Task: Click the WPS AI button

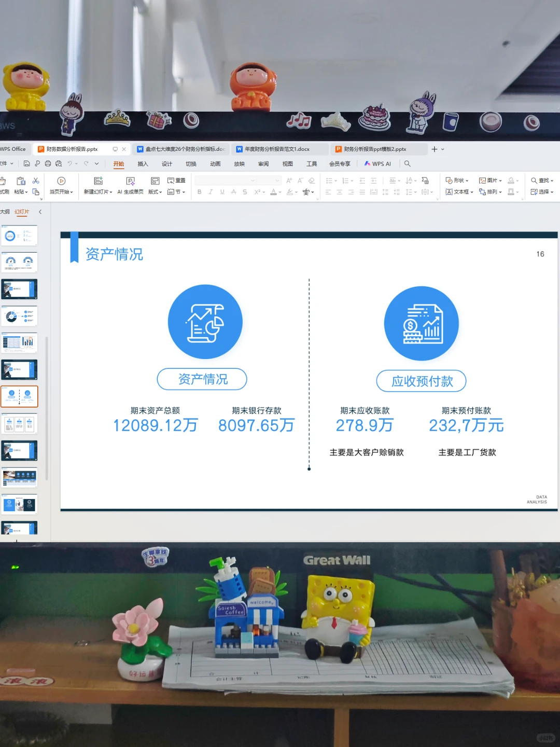Action: point(377,164)
